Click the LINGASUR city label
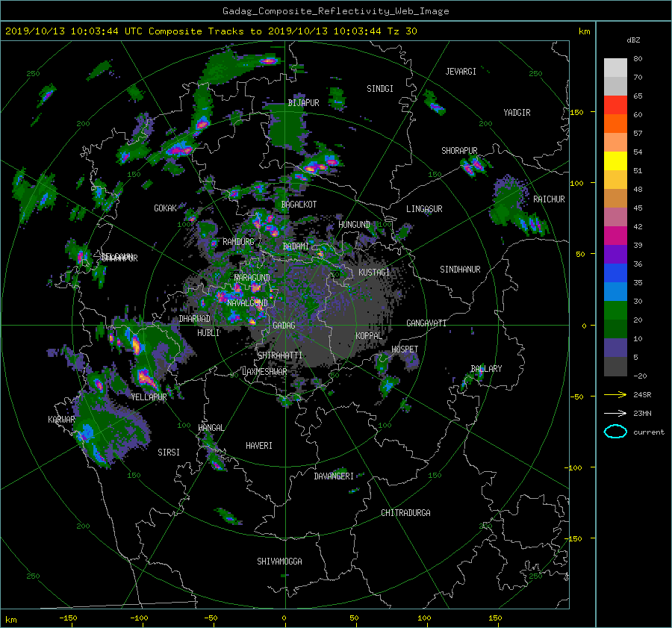Viewport: 672px width, 628px height. pos(424,209)
